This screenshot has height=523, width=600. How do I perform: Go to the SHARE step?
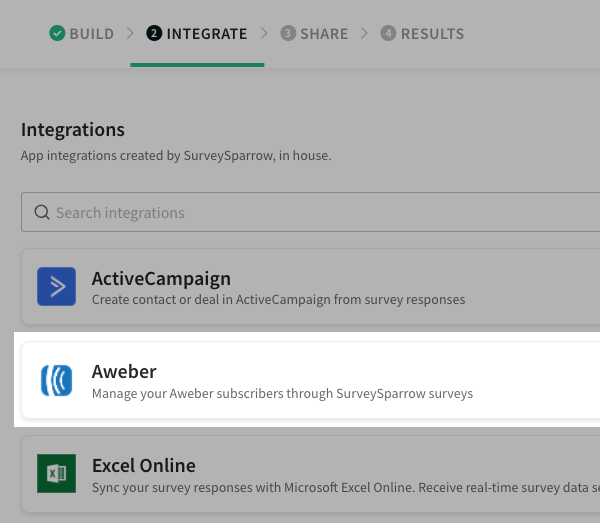point(324,34)
